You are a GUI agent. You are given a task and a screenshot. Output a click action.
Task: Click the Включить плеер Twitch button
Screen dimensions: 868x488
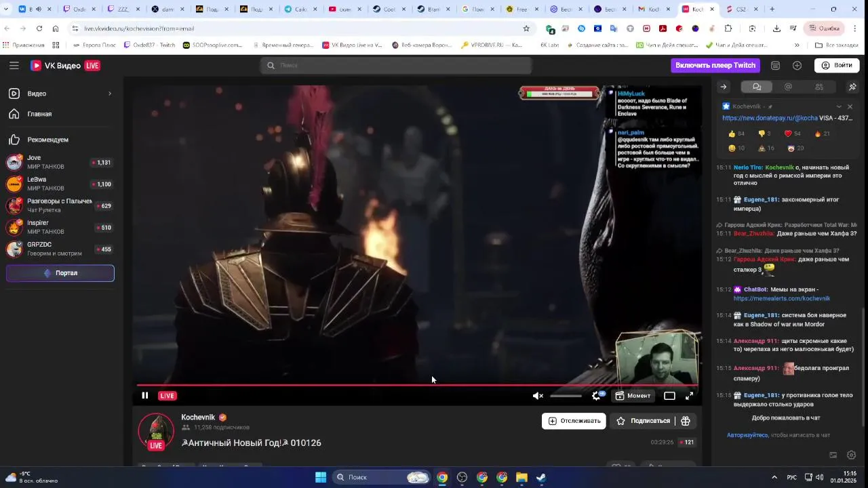[x=715, y=65]
